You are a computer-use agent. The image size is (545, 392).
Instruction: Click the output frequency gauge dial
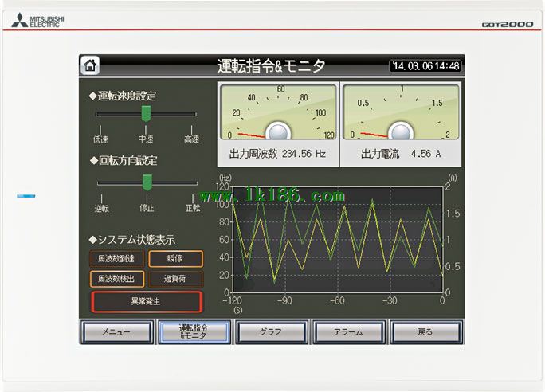point(277,112)
